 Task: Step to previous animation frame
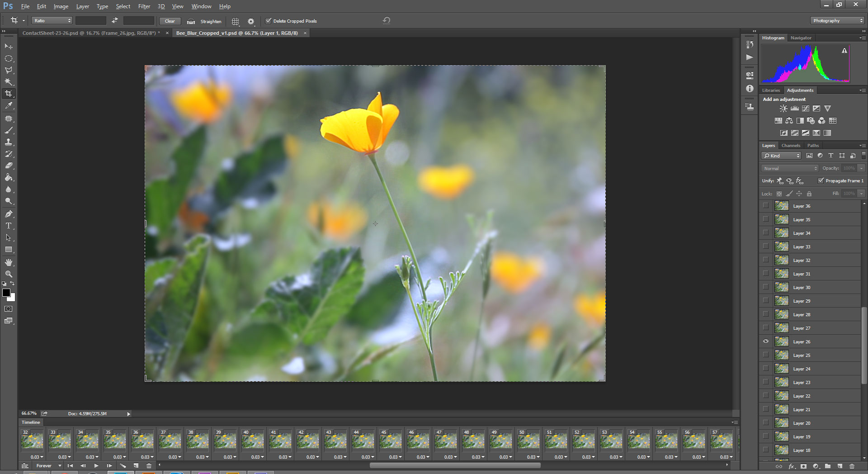83,465
